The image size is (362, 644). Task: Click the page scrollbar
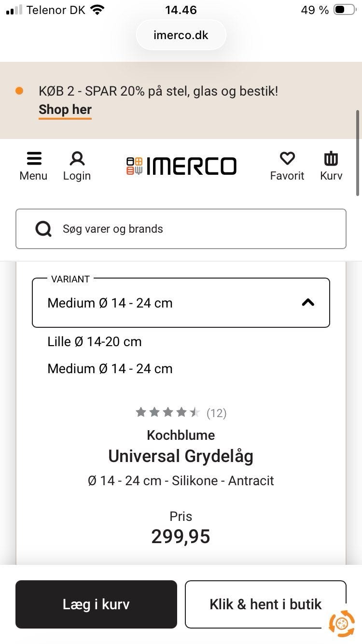pyautogui.click(x=358, y=152)
